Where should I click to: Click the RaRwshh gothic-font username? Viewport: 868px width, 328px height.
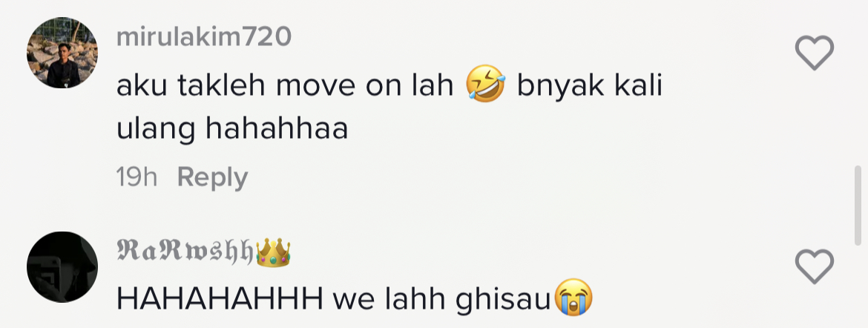(185, 251)
